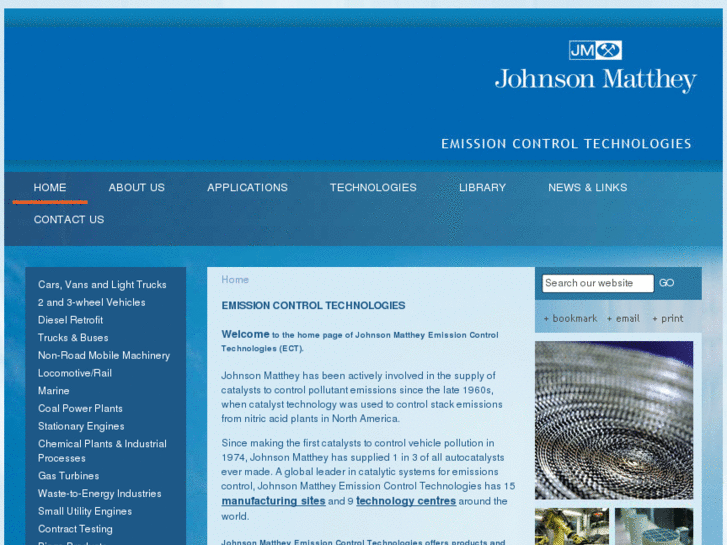Follow the technology centres link
The height and width of the screenshot is (545, 727).
tap(406, 501)
